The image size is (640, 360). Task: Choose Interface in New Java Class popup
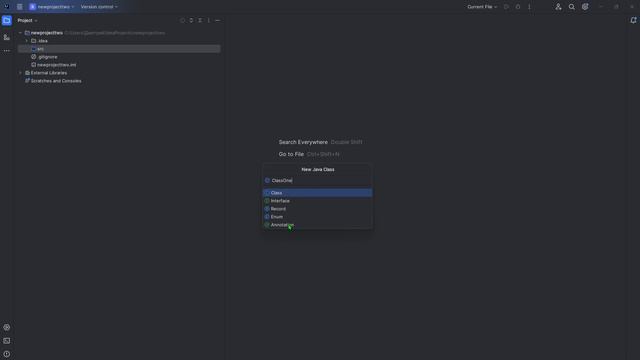(317, 201)
